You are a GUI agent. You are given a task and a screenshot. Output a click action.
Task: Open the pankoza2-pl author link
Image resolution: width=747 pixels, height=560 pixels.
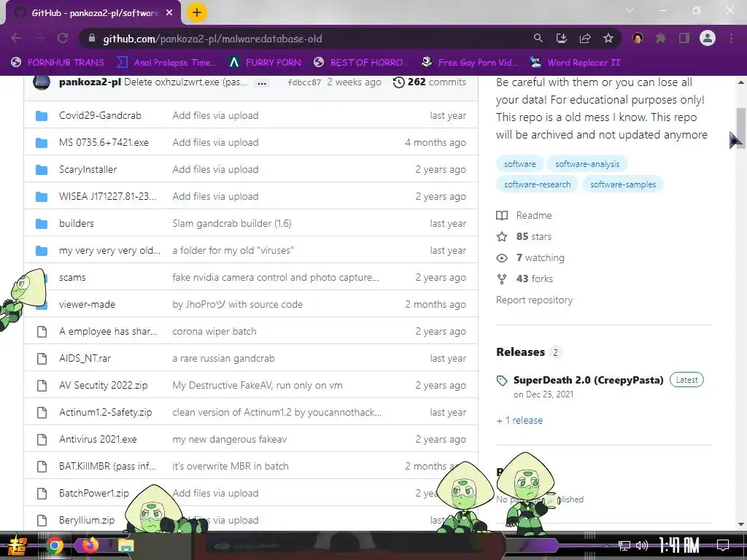pyautogui.click(x=90, y=82)
